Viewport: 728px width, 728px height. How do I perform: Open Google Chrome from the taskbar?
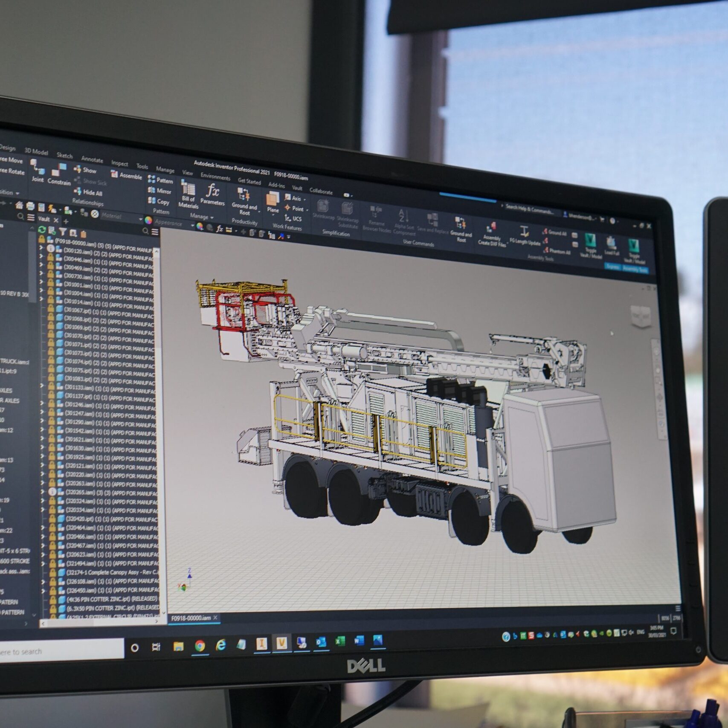(x=200, y=646)
